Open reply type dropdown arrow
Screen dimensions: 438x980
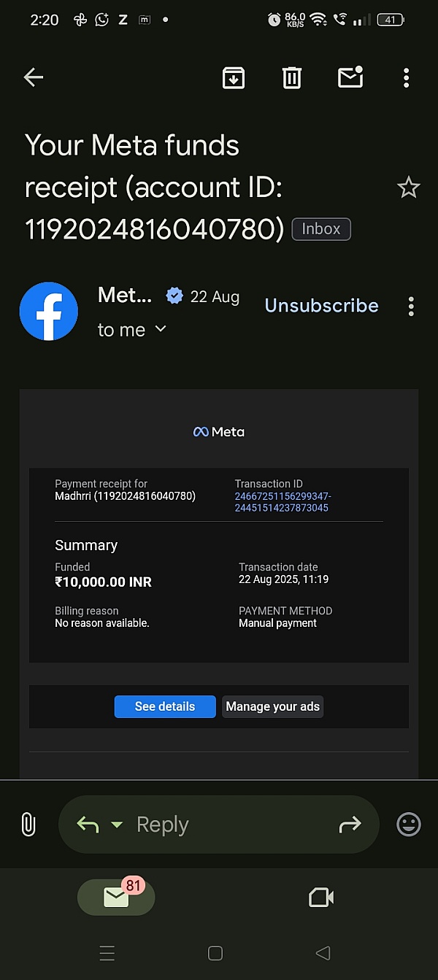[x=117, y=825]
